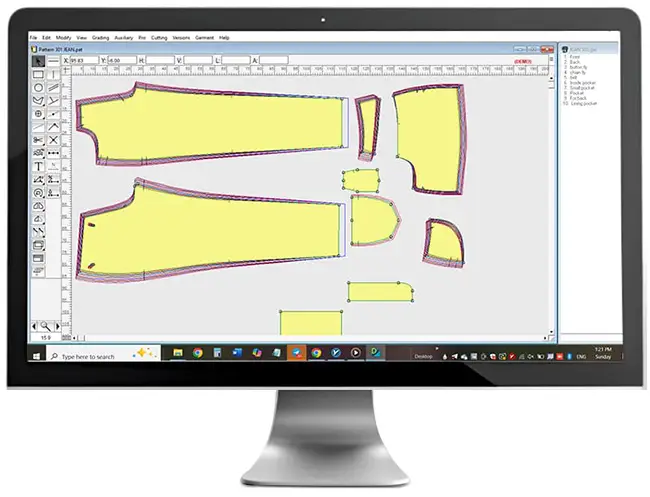The image size is (650, 497).
Task: Select button fly in pieces list
Action: pyautogui.click(x=578, y=67)
